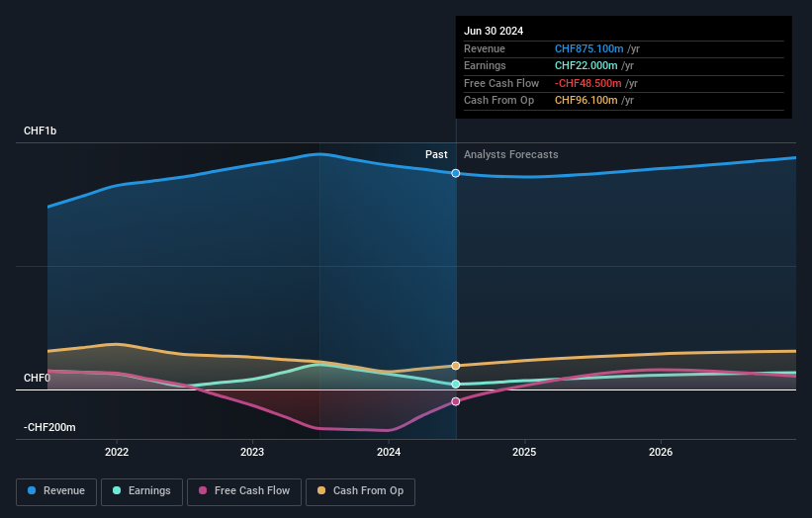The width and height of the screenshot is (812, 518).
Task: Click the 2025 x-axis label
Action: click(x=524, y=453)
